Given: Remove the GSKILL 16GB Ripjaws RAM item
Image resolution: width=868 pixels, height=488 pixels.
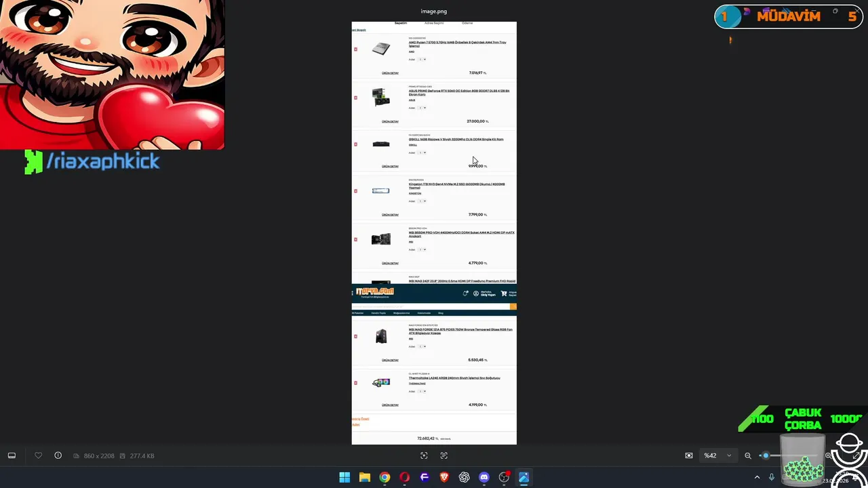Looking at the screenshot, I should pyautogui.click(x=355, y=144).
